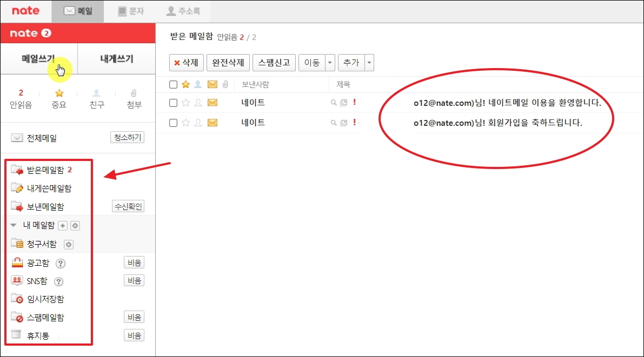The height and width of the screenshot is (357, 644).
Task: Click 삭제 delete button
Action: pos(187,63)
